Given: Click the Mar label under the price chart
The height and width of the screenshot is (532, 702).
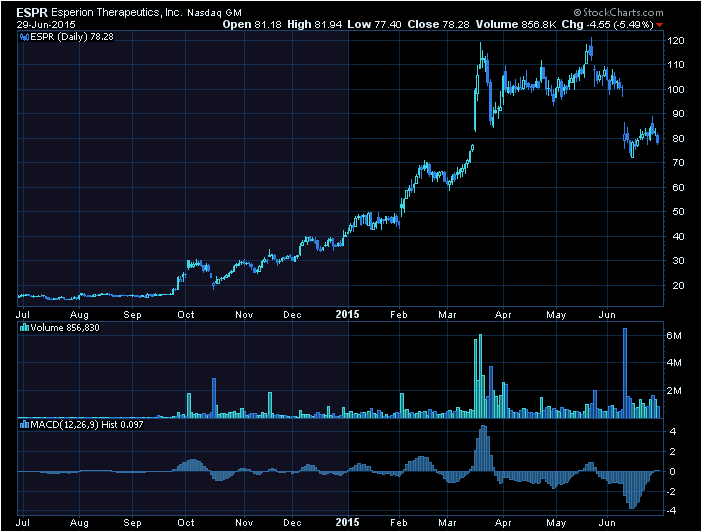Looking at the screenshot, I should pyautogui.click(x=447, y=315).
